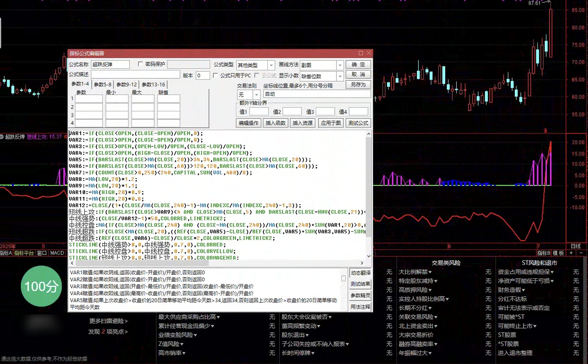Maximize the 指标公式编辑器 dialog
The image size is (588, 364).
pos(361,53)
